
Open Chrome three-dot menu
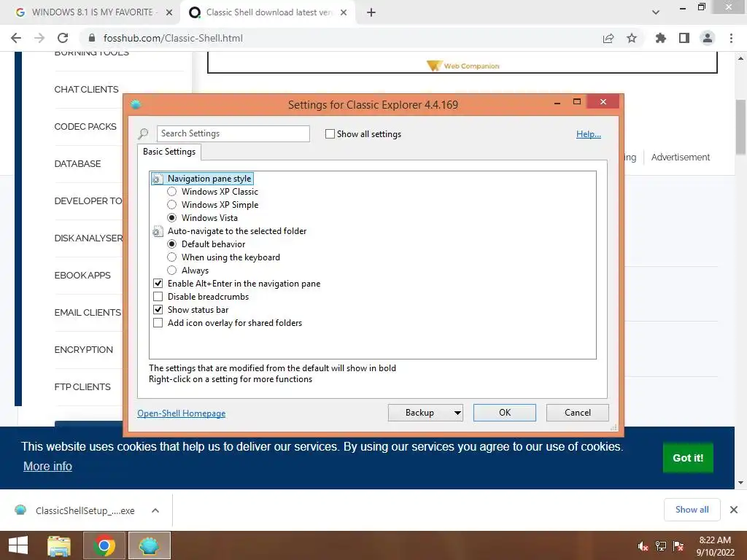click(x=731, y=38)
